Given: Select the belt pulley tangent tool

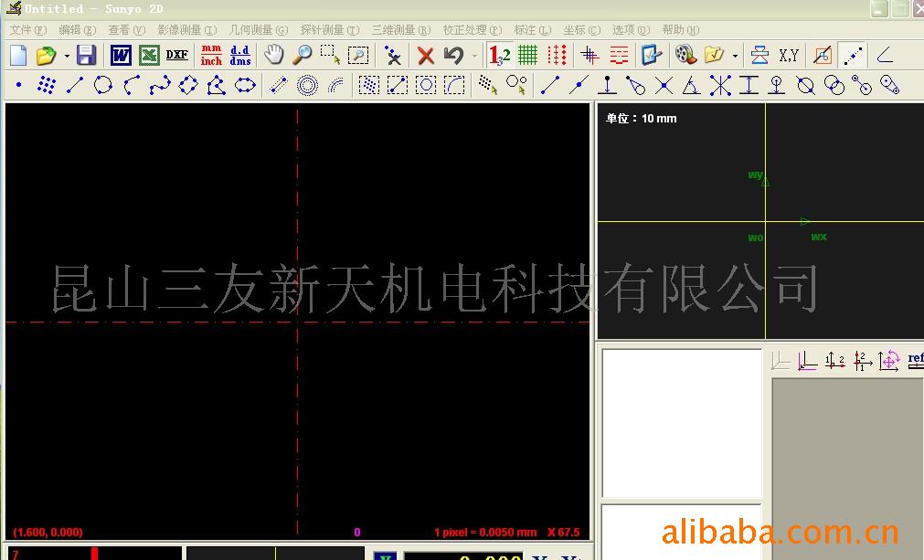Looking at the screenshot, I should (x=890, y=86).
